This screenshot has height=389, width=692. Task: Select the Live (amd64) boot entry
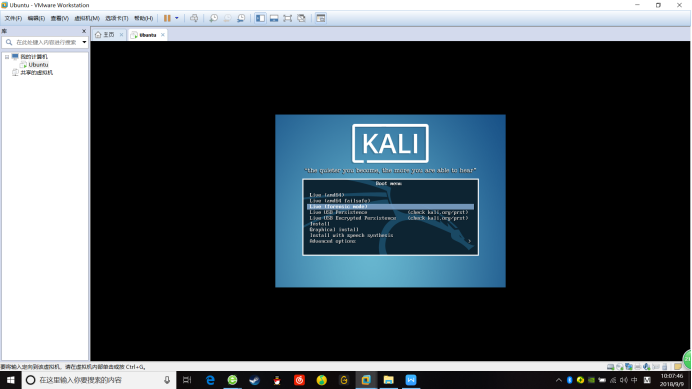(x=327, y=195)
